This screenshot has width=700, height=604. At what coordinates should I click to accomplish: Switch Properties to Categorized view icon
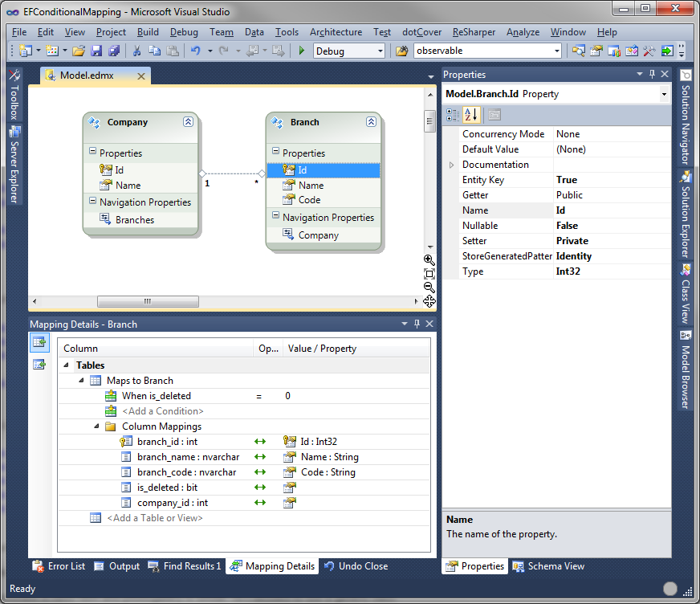(453, 116)
